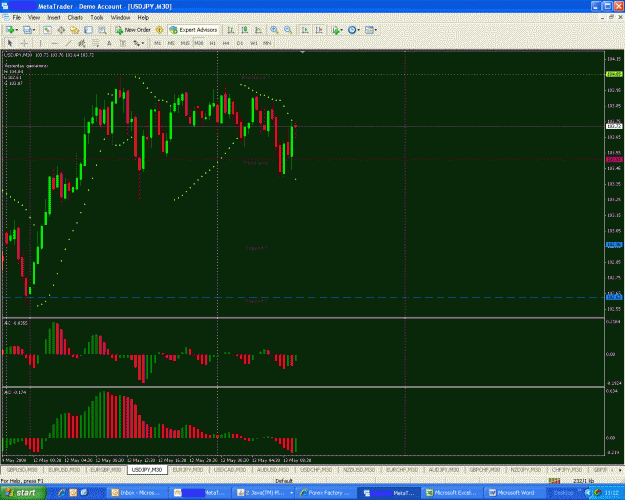Switch timeframe to H1
Viewport: 625px width, 500px height.
pos(212,43)
